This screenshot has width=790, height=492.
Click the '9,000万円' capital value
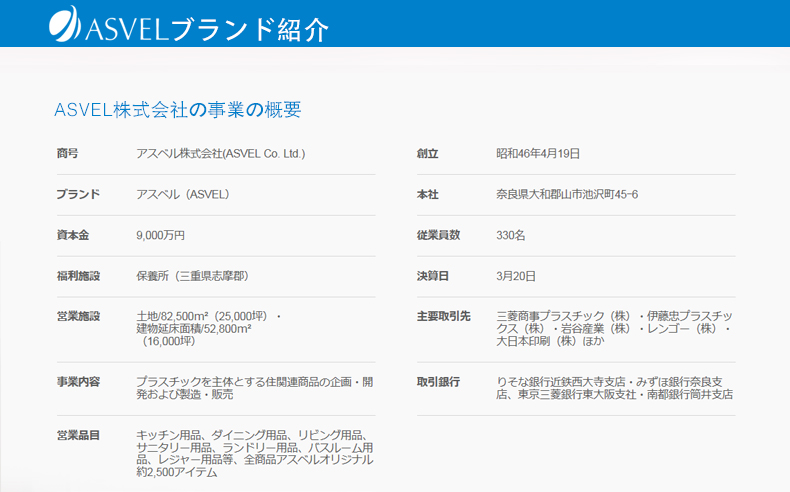click(x=160, y=235)
